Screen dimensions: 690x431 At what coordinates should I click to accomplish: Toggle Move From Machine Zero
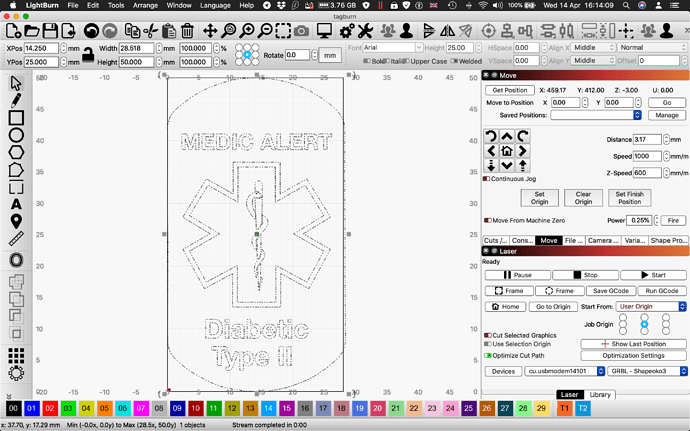click(x=487, y=220)
